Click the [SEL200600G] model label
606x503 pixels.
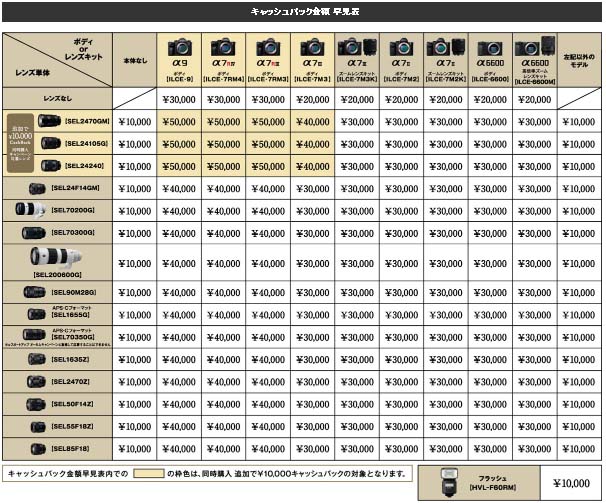pyautogui.click(x=57, y=275)
